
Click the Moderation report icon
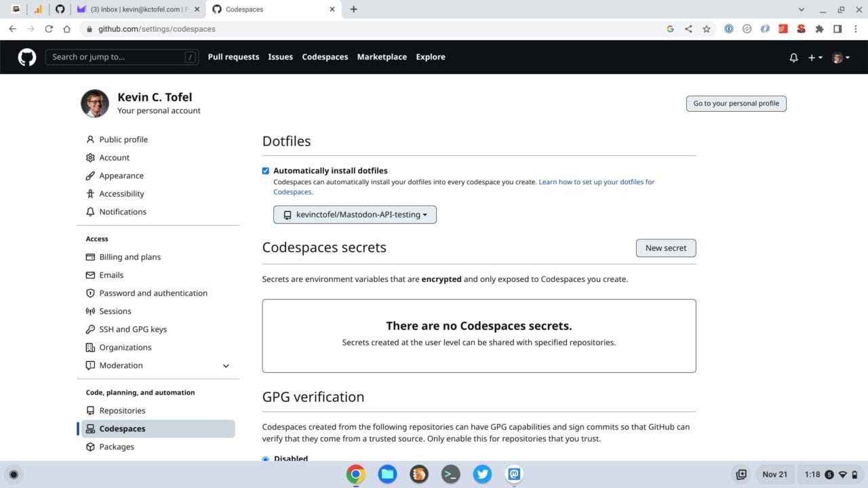tap(90, 365)
